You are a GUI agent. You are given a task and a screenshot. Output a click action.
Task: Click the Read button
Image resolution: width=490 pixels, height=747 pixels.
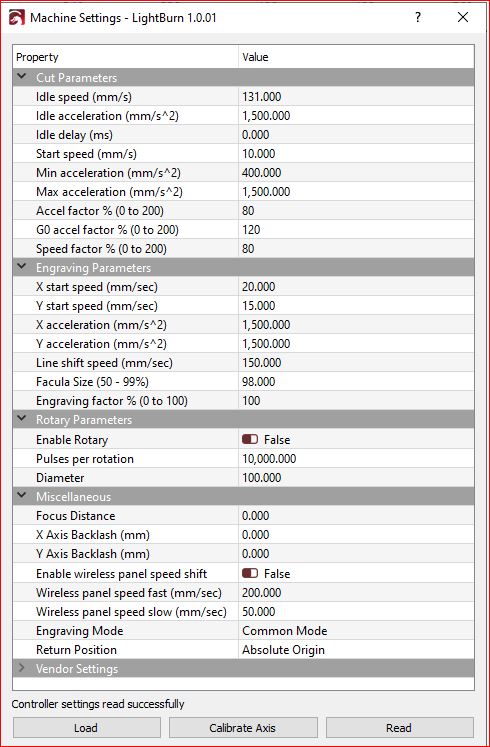[x=400, y=728]
